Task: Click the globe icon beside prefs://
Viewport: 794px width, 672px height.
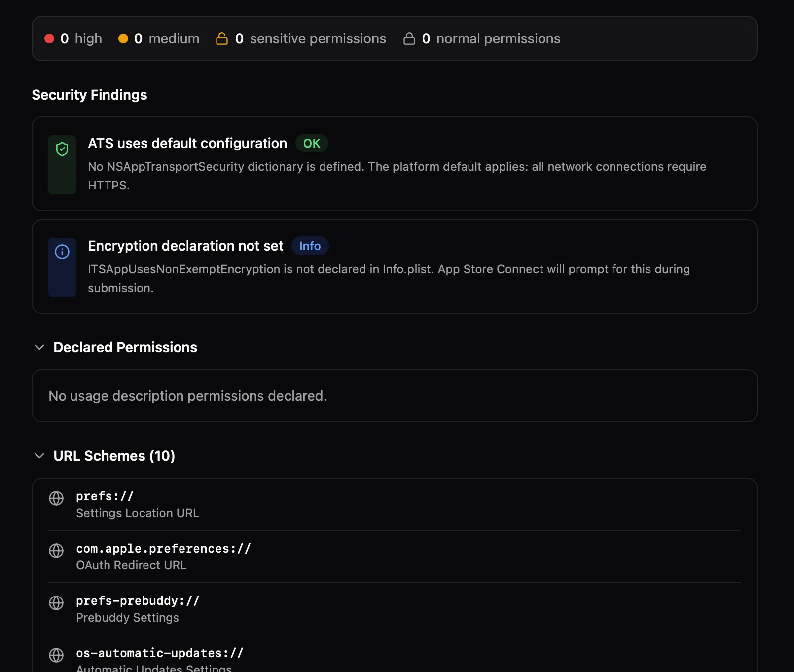Action: coord(56,498)
